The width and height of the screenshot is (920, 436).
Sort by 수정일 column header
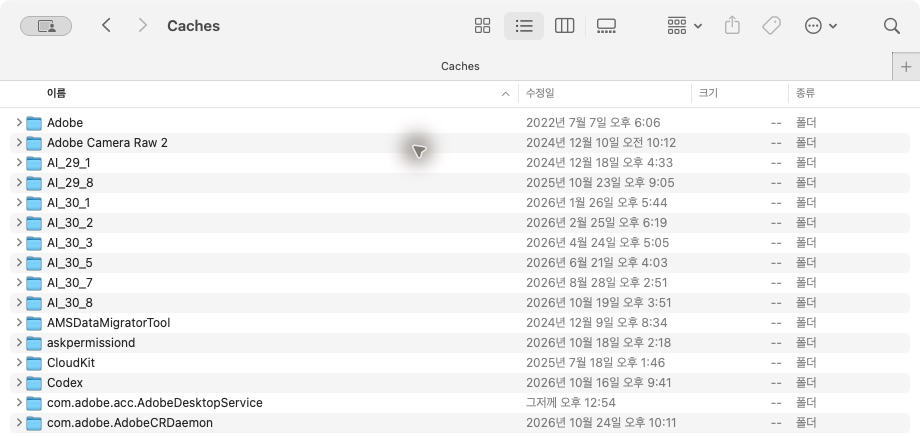click(540, 93)
